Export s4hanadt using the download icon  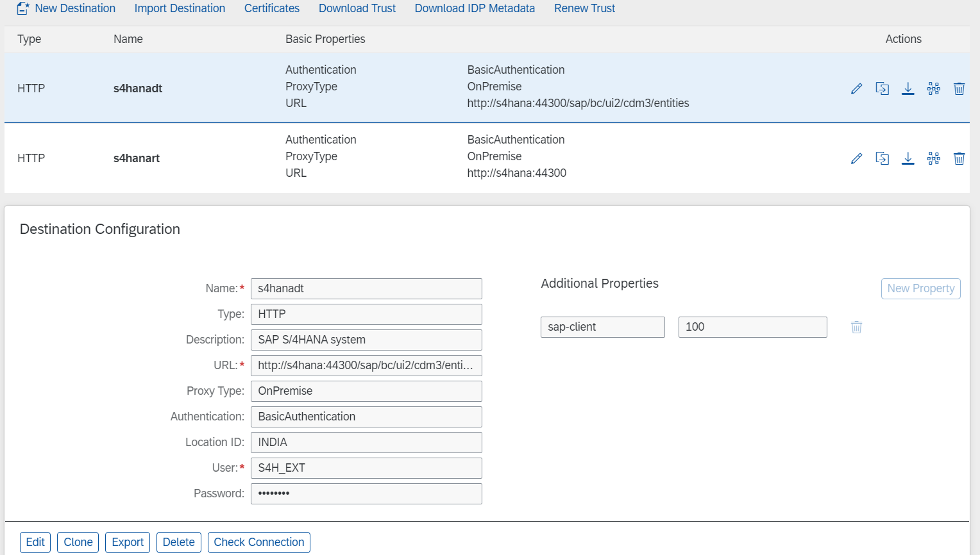908,88
